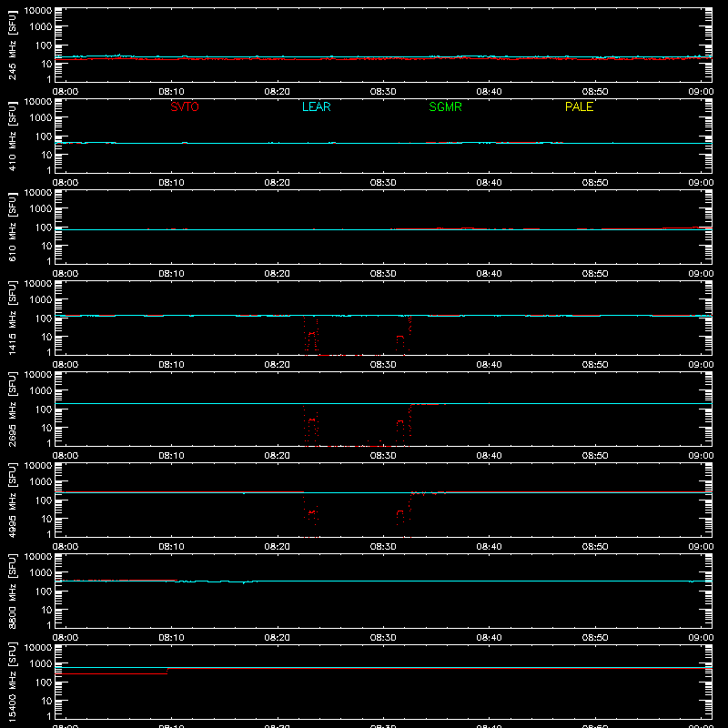
Task: Click the 08:00 tick under the 2695 MHz plot
Action: point(66,456)
